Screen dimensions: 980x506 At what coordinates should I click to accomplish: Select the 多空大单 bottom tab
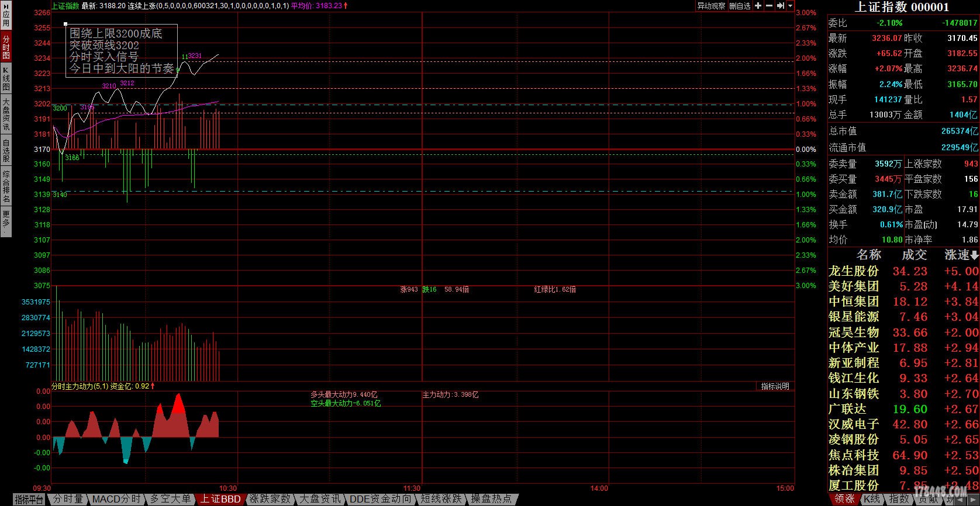(170, 499)
